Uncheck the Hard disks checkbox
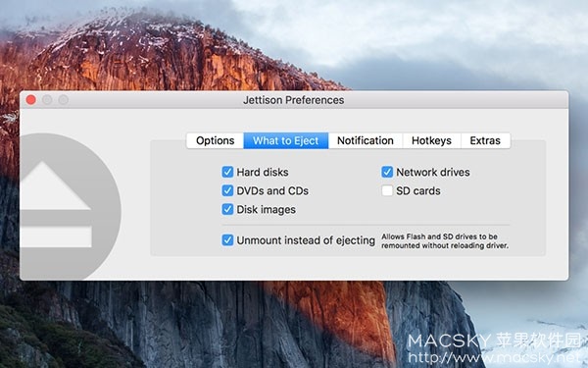This screenshot has width=588, height=368. [x=227, y=172]
